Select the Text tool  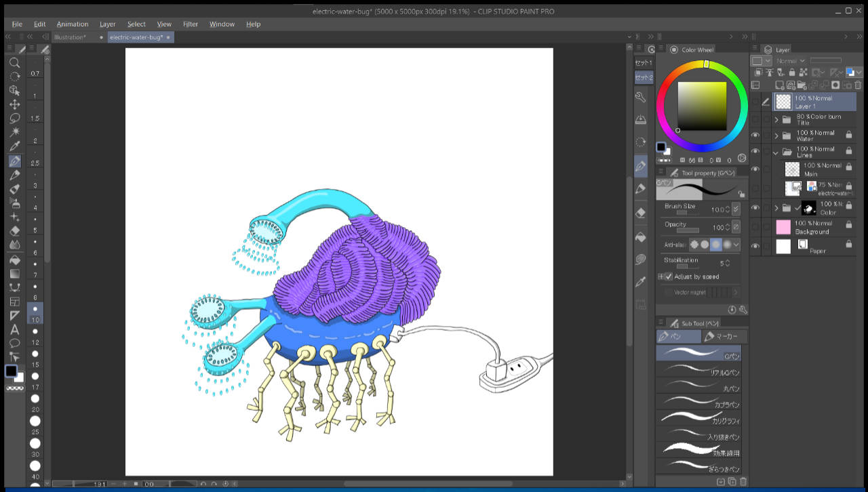click(x=14, y=329)
